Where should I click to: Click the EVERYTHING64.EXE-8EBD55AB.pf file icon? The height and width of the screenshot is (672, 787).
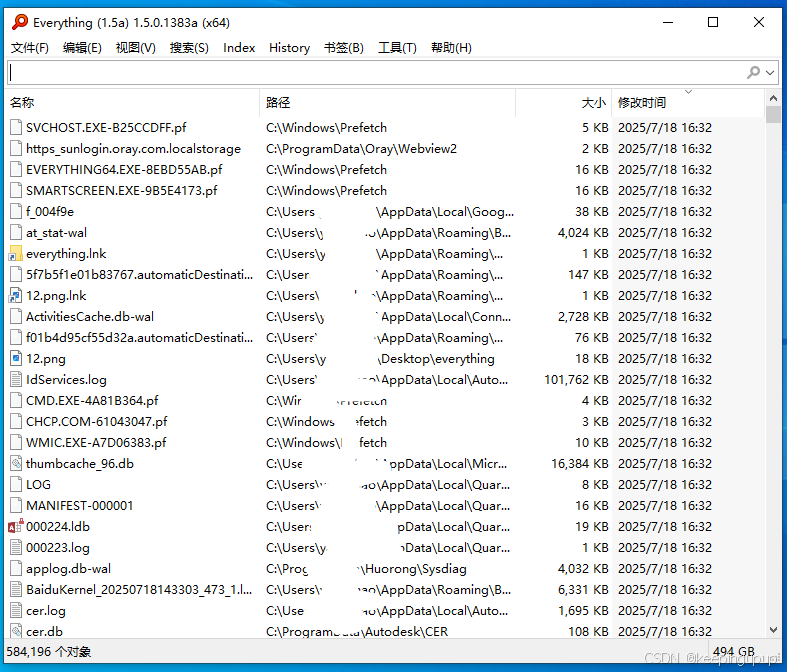[x=16, y=170]
